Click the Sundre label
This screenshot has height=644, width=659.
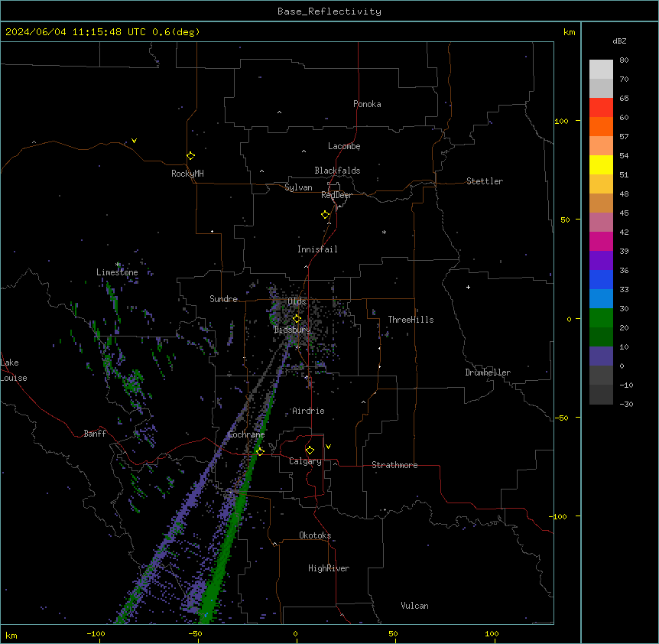tap(223, 299)
